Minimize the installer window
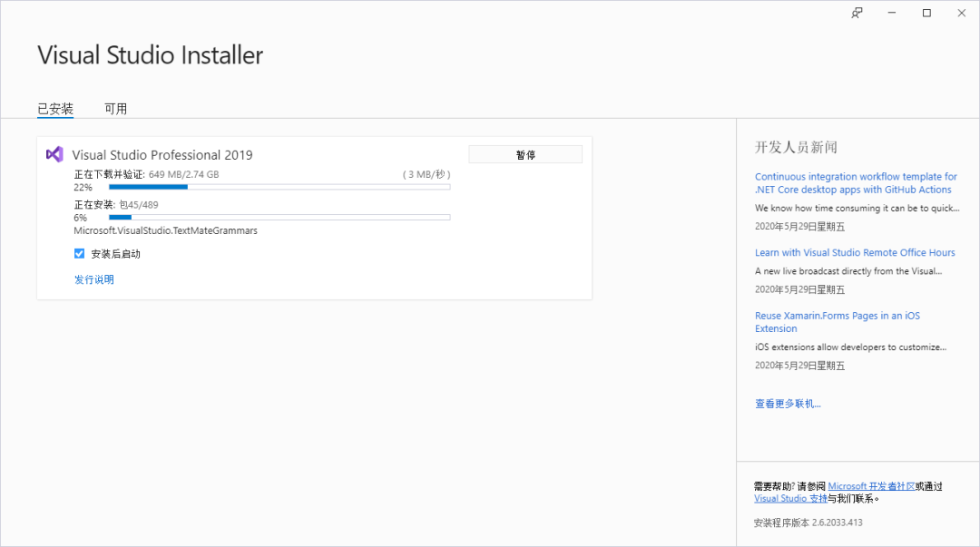Screen dimensions: 980x547 [892, 13]
